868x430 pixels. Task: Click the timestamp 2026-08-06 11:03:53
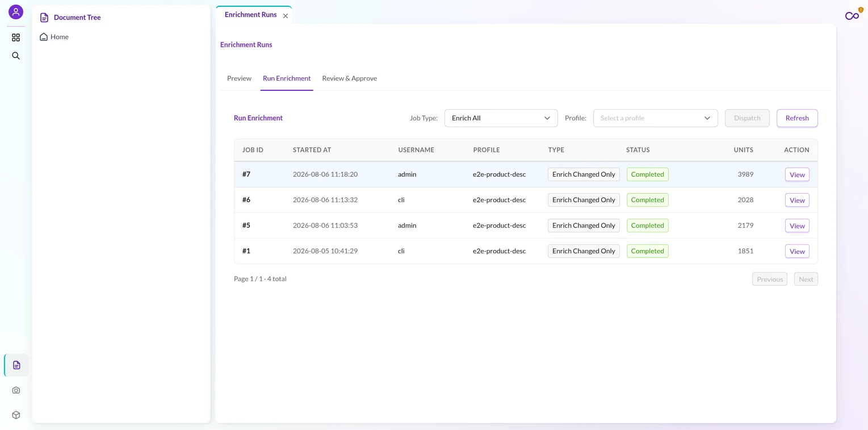tap(325, 226)
